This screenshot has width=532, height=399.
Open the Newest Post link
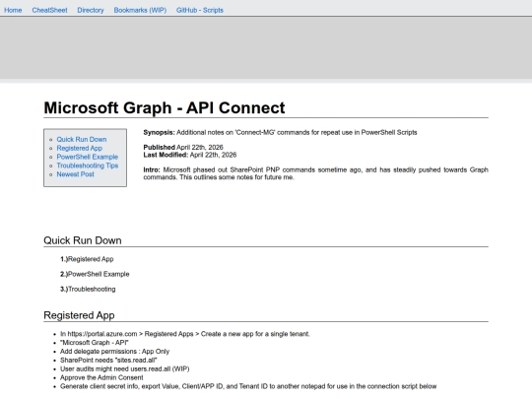pos(75,174)
